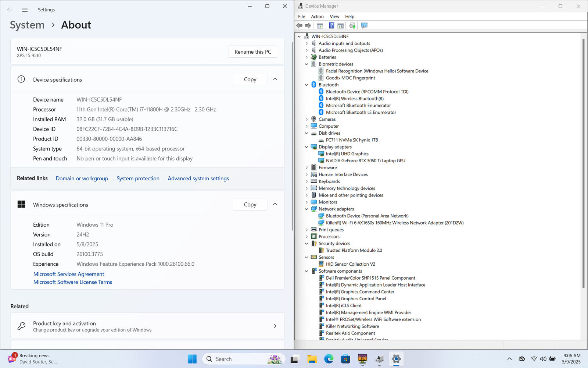Open Action menu in Device Manager
The width and height of the screenshot is (588, 368).
click(317, 17)
